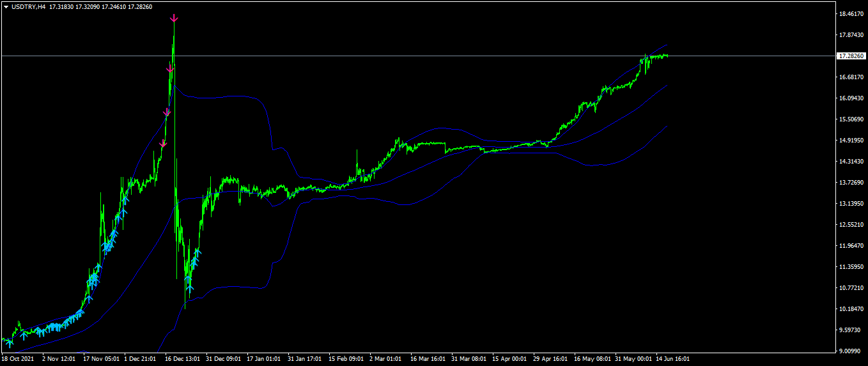This screenshot has height=366, width=868.
Task: Click the 15 Feb 09:01 time label
Action: pos(346,359)
